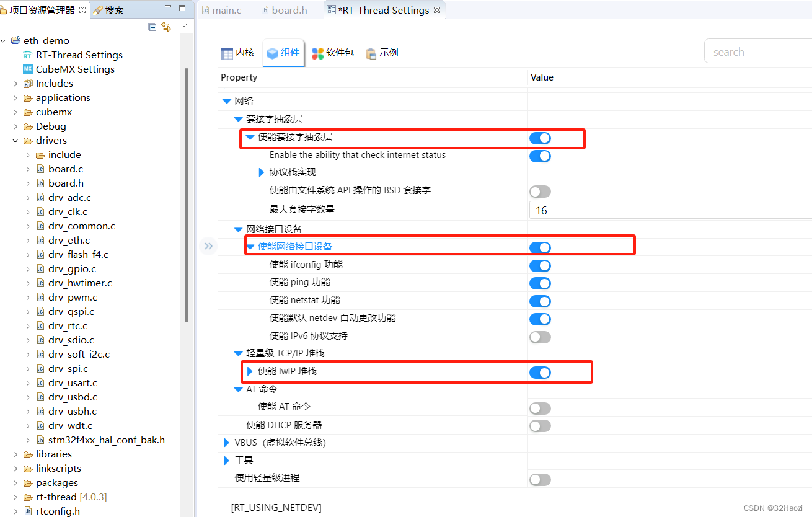This screenshot has width=812, height=517.
Task: Expand the cubemx folder
Action: point(15,112)
